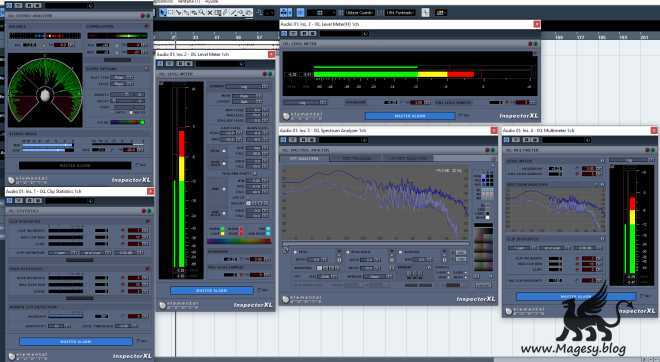Image resolution: width=660 pixels, height=362 pixels.
Task: Toggle checkbox beside Master Alarm in Stereo Analyzer
Action: tap(137, 165)
